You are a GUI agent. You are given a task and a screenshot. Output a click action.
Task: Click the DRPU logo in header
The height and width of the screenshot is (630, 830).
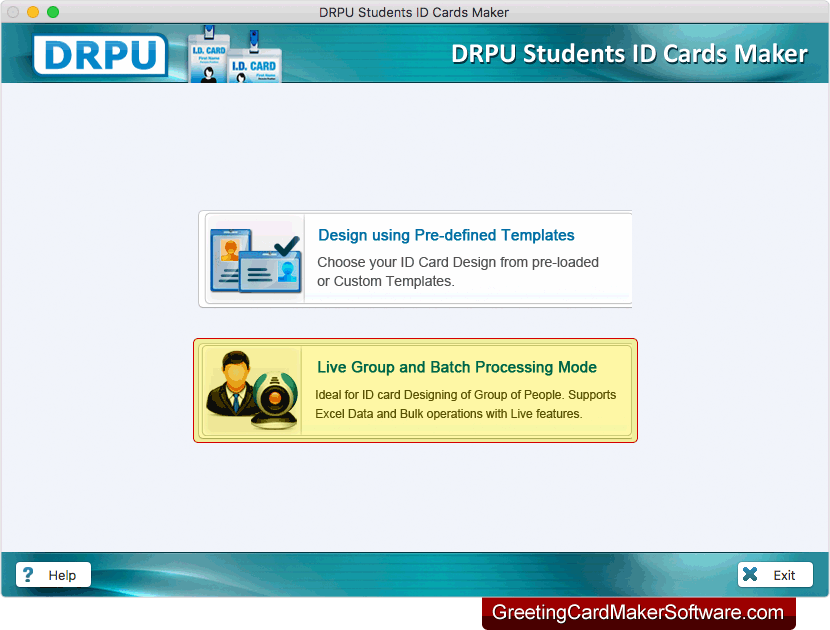pyautogui.click(x=100, y=55)
